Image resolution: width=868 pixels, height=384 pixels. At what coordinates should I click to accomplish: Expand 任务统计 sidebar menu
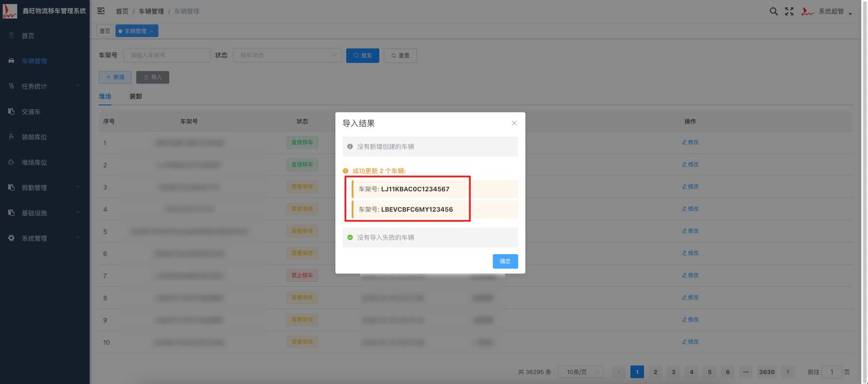click(45, 86)
